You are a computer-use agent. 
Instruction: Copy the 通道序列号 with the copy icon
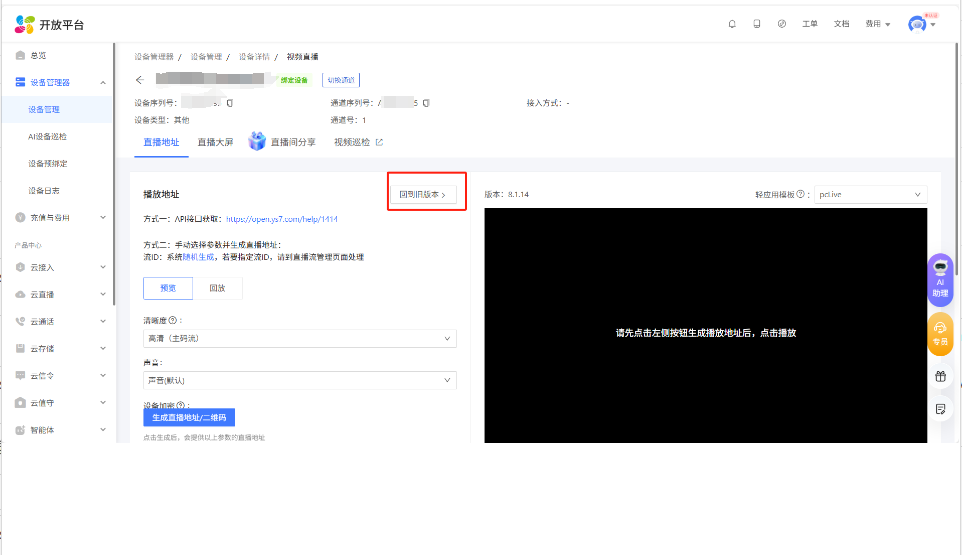pyautogui.click(x=427, y=103)
